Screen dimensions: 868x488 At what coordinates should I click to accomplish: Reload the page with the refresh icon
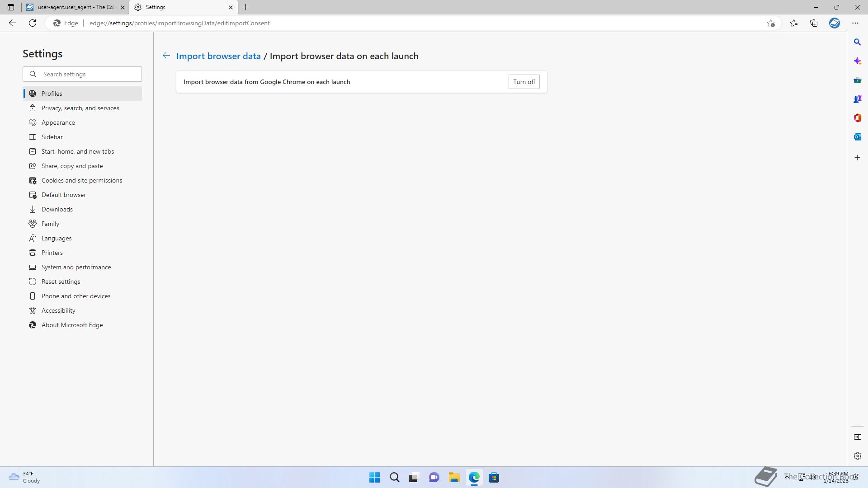(x=33, y=23)
